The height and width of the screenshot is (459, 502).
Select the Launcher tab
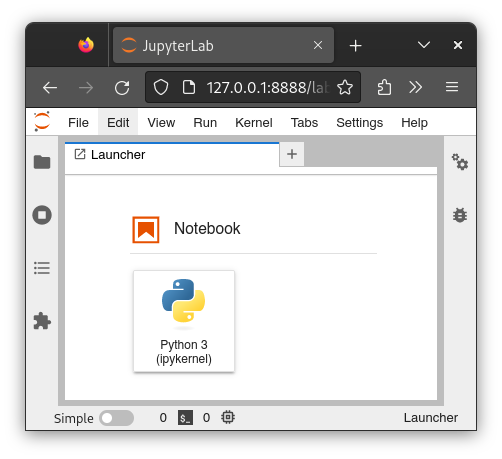172,154
